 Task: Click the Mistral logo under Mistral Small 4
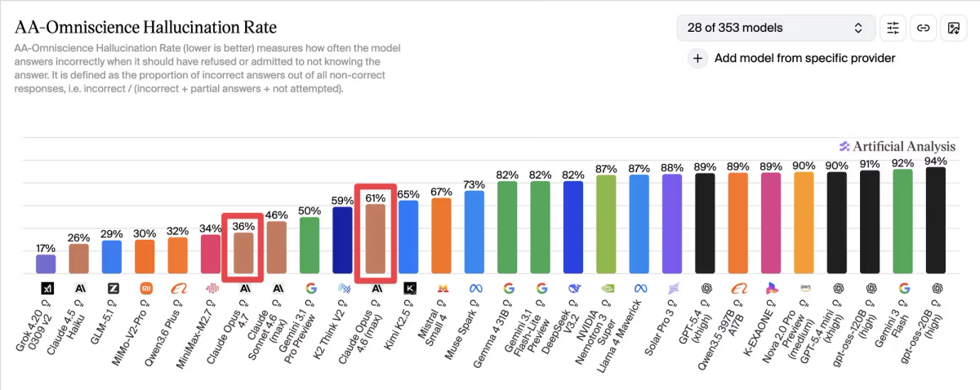(x=442, y=288)
